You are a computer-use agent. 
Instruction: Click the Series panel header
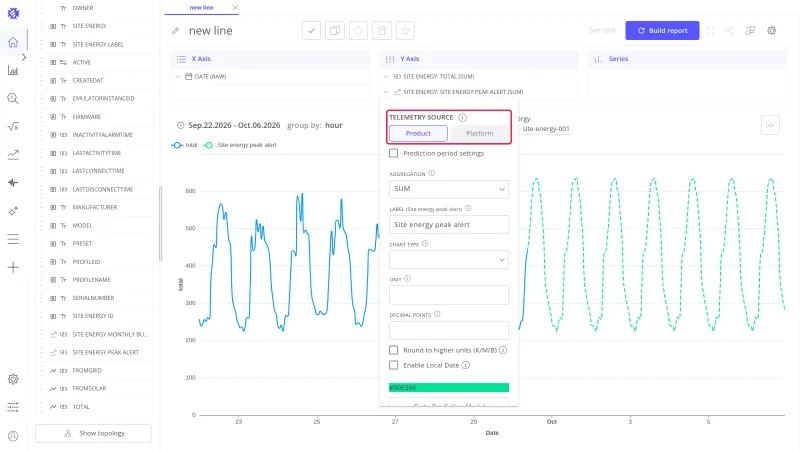click(x=688, y=59)
